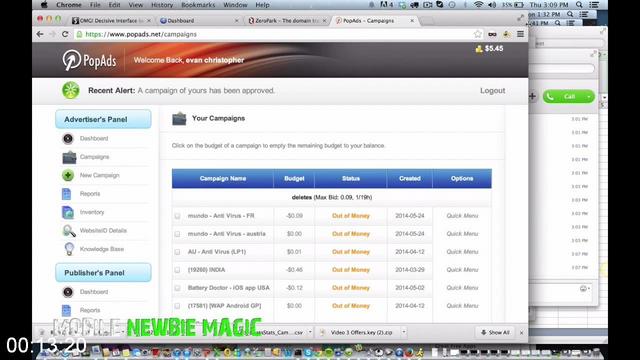Viewport: 640px width, 360px height.
Task: Click the Campaign Name column header
Action: pos(223,179)
